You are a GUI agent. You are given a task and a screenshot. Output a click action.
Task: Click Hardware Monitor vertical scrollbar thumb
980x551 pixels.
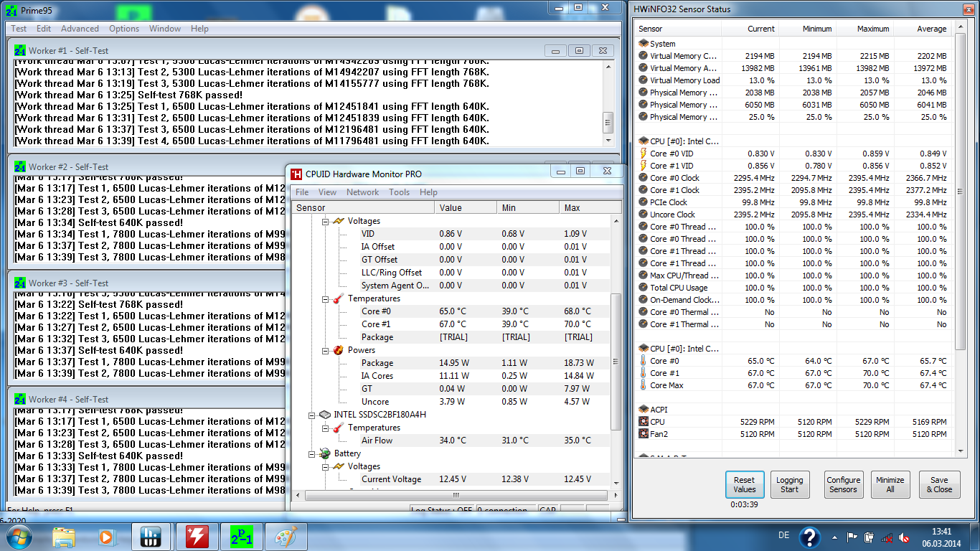point(616,362)
